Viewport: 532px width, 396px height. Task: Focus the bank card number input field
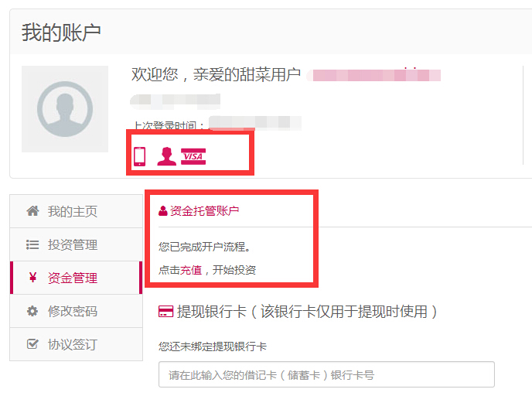coord(326,374)
